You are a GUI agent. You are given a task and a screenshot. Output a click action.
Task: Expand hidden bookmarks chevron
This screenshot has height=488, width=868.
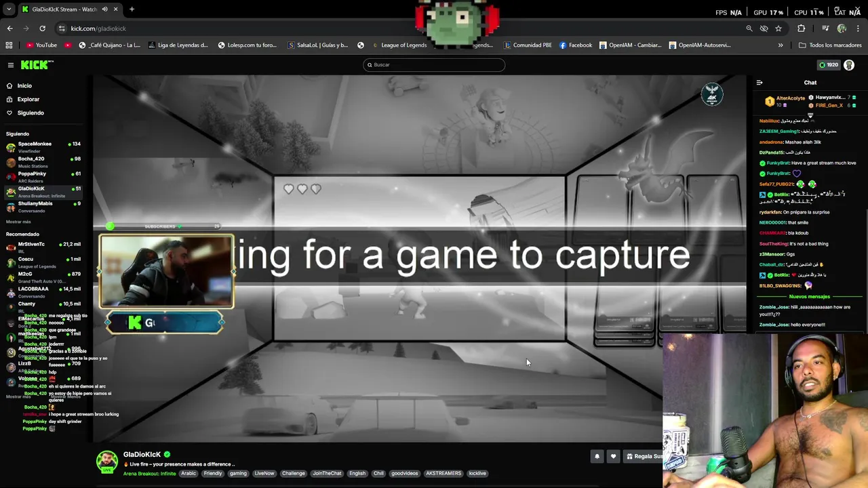(x=781, y=45)
